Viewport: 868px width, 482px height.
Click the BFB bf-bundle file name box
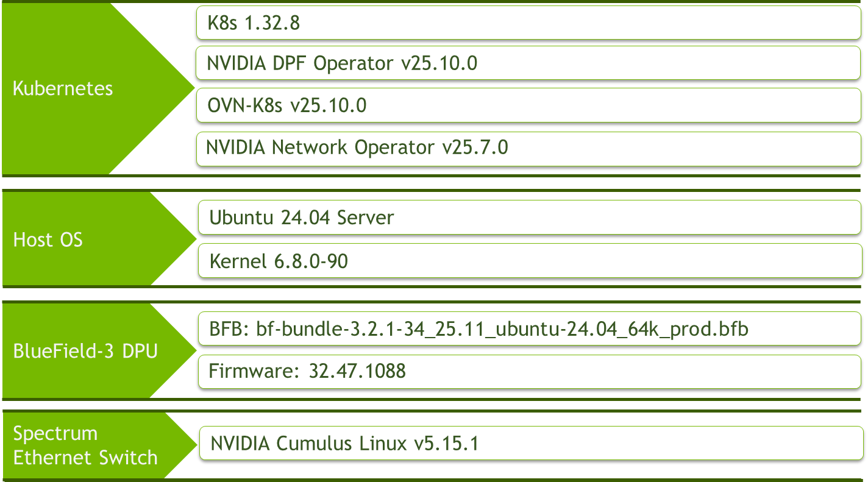click(530, 329)
